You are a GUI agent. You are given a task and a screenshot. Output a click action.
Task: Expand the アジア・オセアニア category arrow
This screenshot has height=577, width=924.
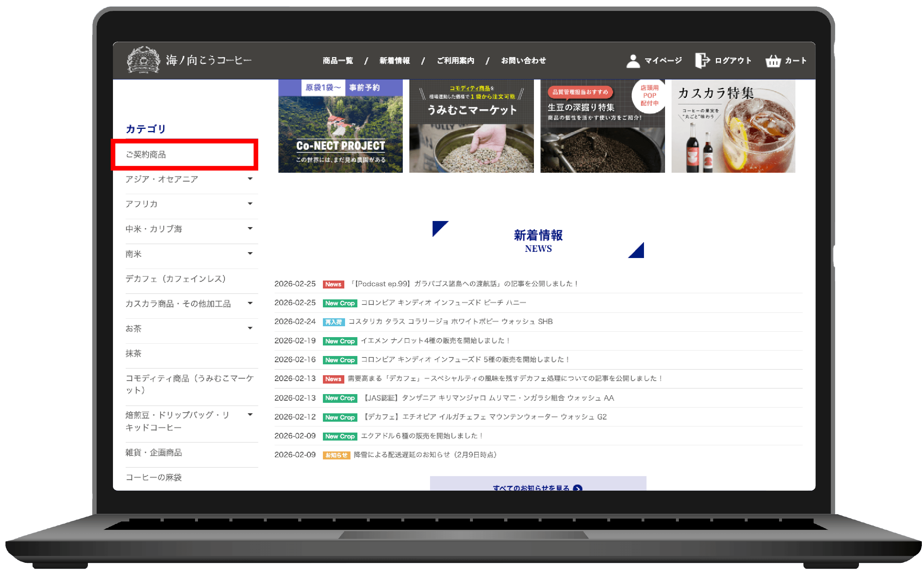coord(250,179)
